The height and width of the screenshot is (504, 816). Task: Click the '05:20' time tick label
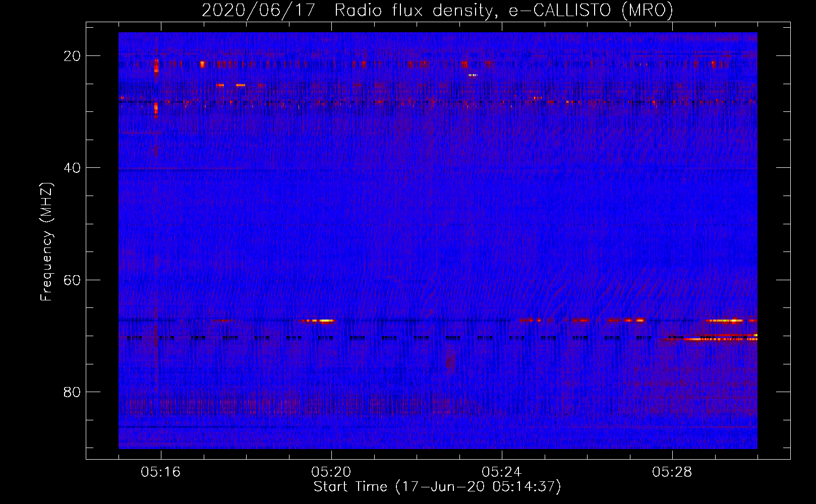point(331,472)
